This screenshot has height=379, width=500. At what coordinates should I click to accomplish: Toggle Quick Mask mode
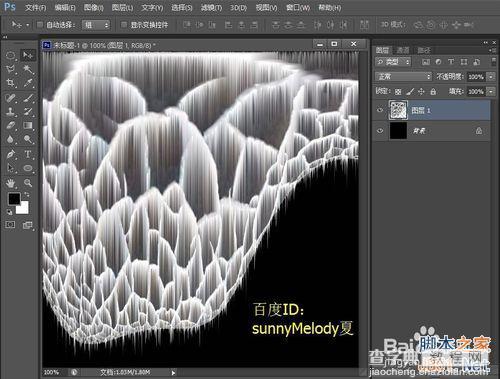click(10, 225)
